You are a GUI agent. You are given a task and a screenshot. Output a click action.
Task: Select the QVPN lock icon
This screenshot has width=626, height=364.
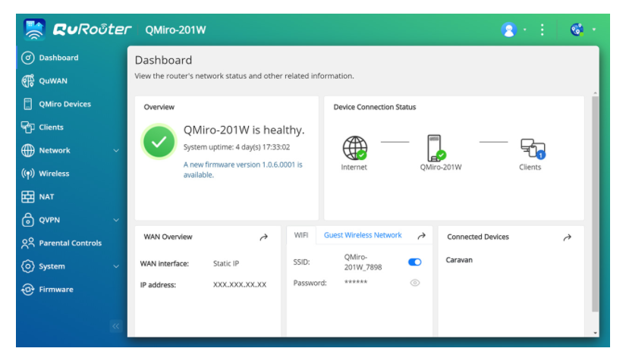click(27, 220)
